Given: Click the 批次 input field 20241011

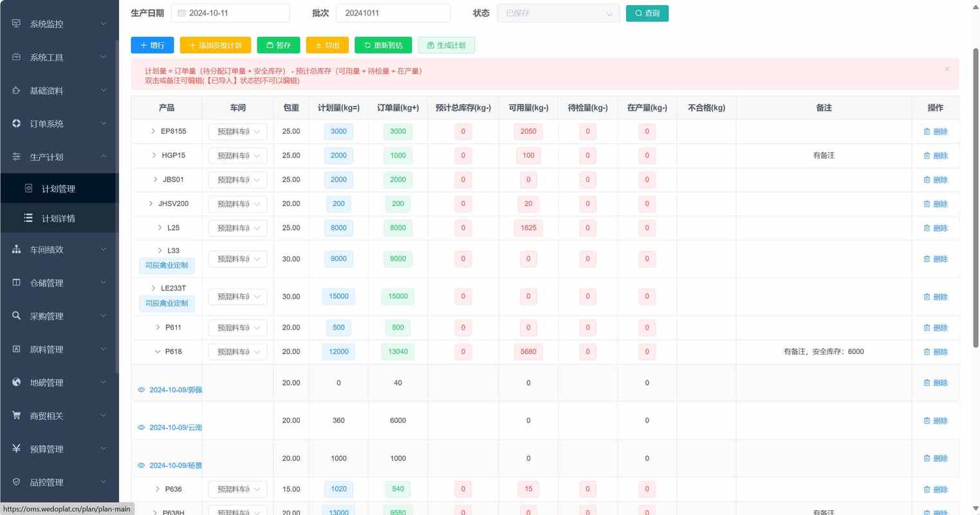Looking at the screenshot, I should tap(393, 13).
